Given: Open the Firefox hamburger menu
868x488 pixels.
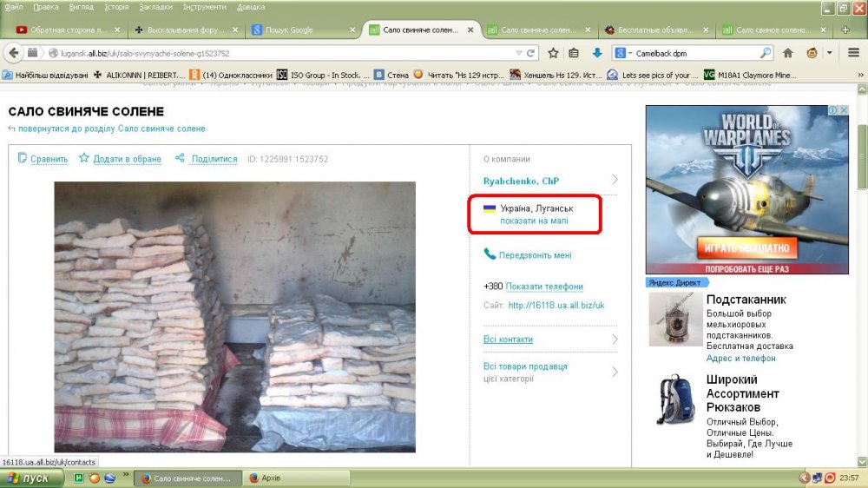Looking at the screenshot, I should 853,53.
